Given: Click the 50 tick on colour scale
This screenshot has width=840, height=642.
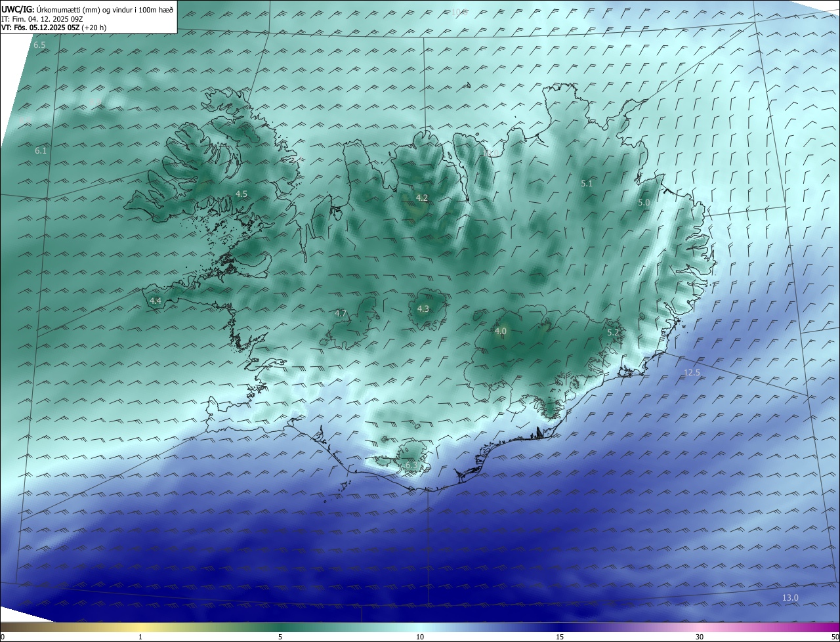Looking at the screenshot, I should (835, 637).
